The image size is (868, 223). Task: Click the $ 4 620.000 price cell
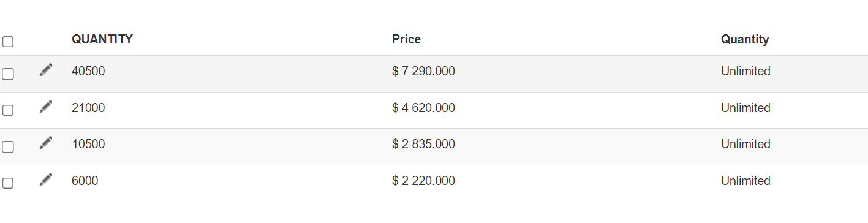click(x=423, y=108)
